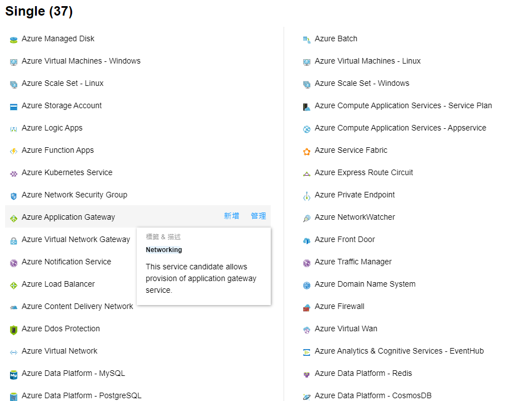Click the Single (37) heading
Image resolution: width=532 pixels, height=401 pixels.
tap(39, 11)
